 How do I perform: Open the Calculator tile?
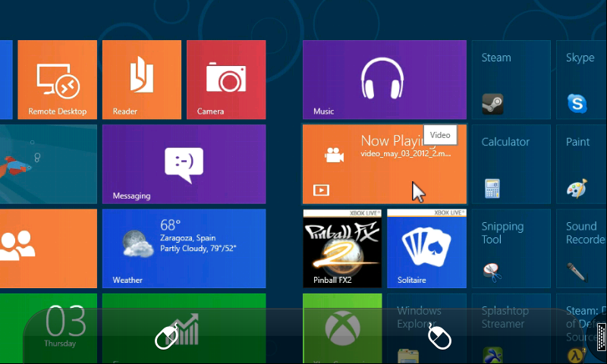(511, 164)
